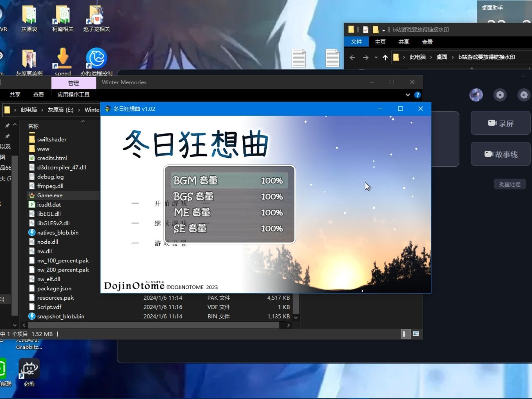Launch the 必剪 desktop app icon
532x399 pixels.
(x=29, y=372)
